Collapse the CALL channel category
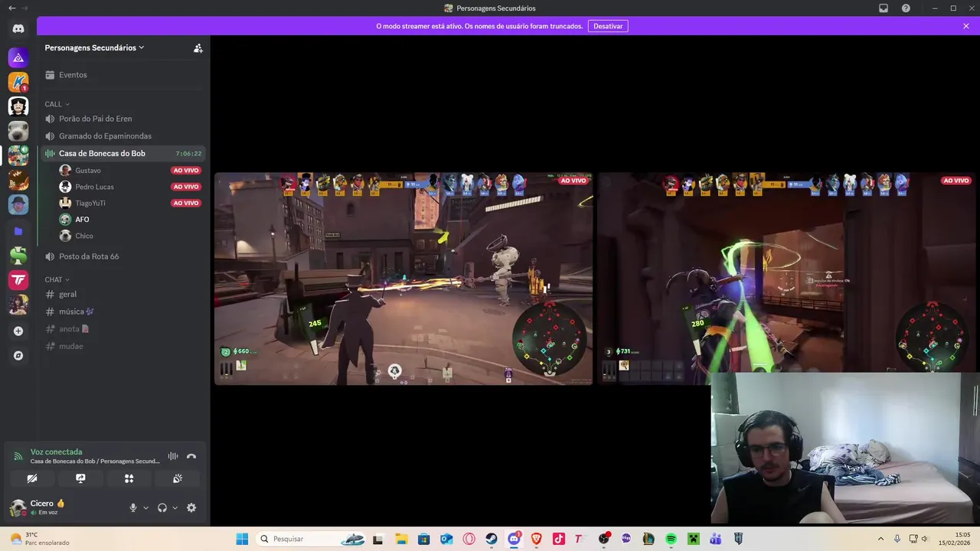Image resolution: width=980 pixels, height=551 pixels. coord(57,104)
